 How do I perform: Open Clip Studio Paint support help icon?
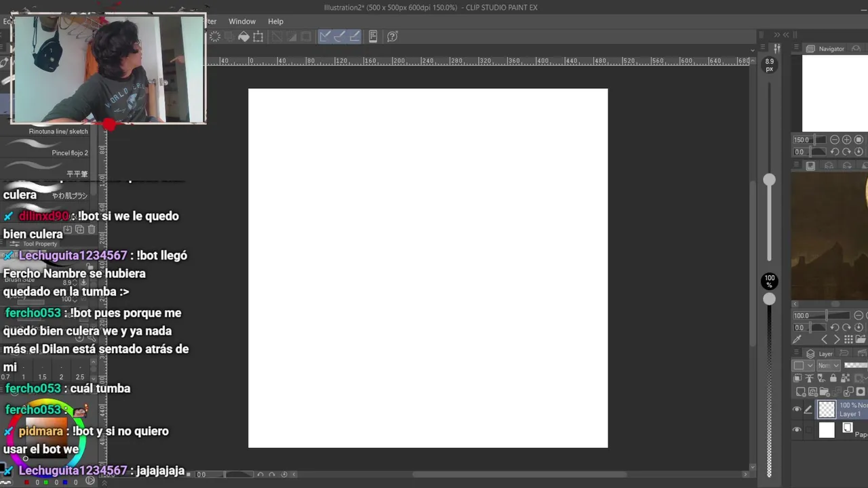[392, 37]
